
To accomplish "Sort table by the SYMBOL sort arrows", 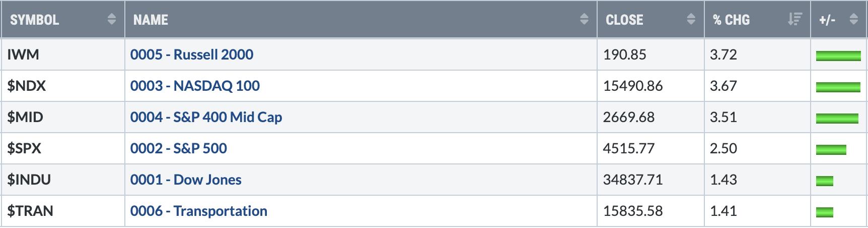I will click(112, 20).
